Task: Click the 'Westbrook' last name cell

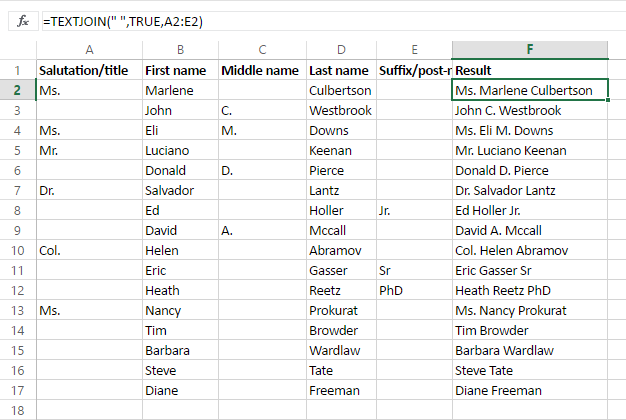Action: coord(341,110)
